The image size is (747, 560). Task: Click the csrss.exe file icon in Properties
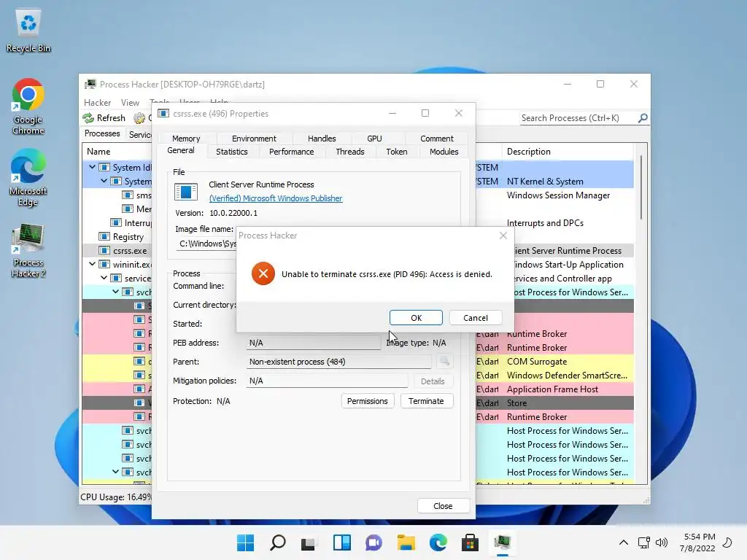click(186, 192)
